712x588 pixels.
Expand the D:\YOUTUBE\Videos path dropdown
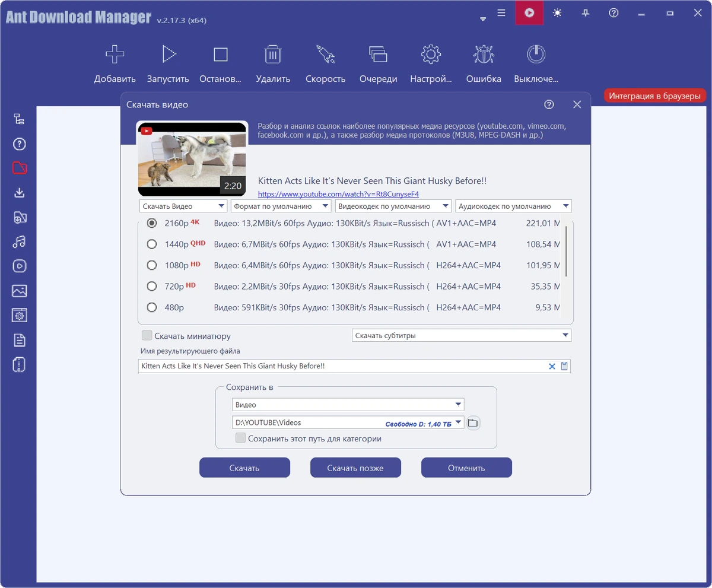point(458,423)
